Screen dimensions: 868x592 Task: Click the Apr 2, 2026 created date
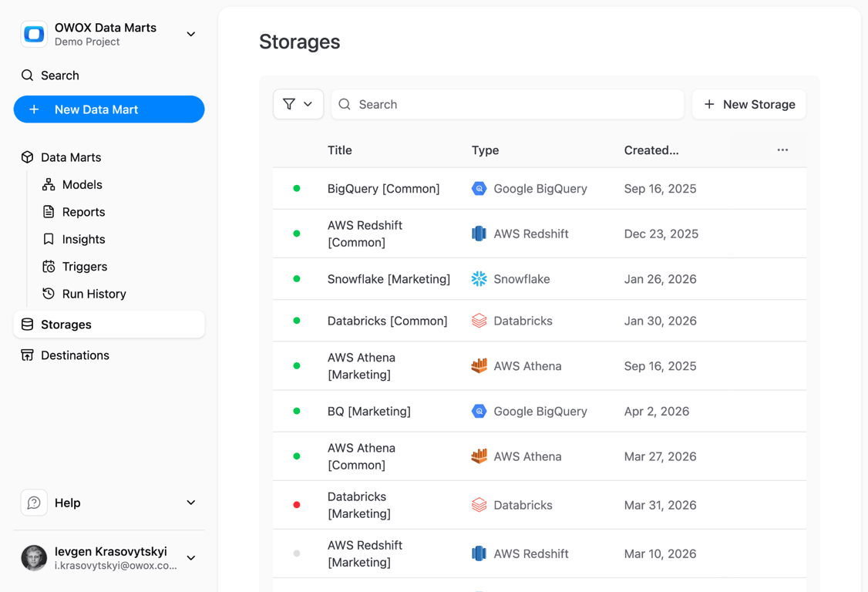click(657, 412)
